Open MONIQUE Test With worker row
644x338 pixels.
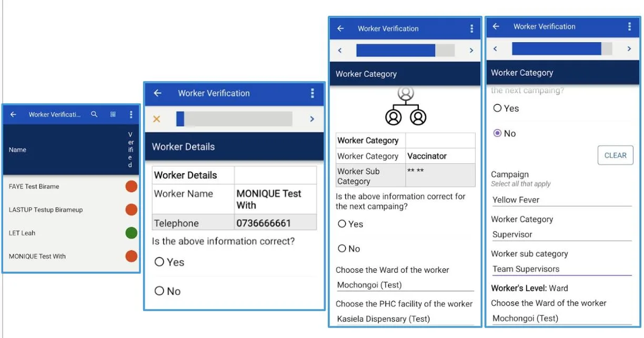click(x=71, y=256)
